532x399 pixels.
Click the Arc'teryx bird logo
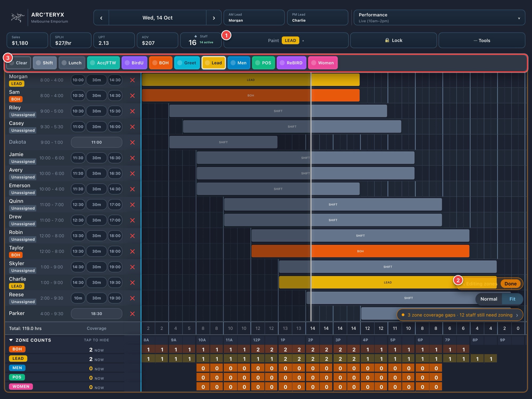pos(18,18)
